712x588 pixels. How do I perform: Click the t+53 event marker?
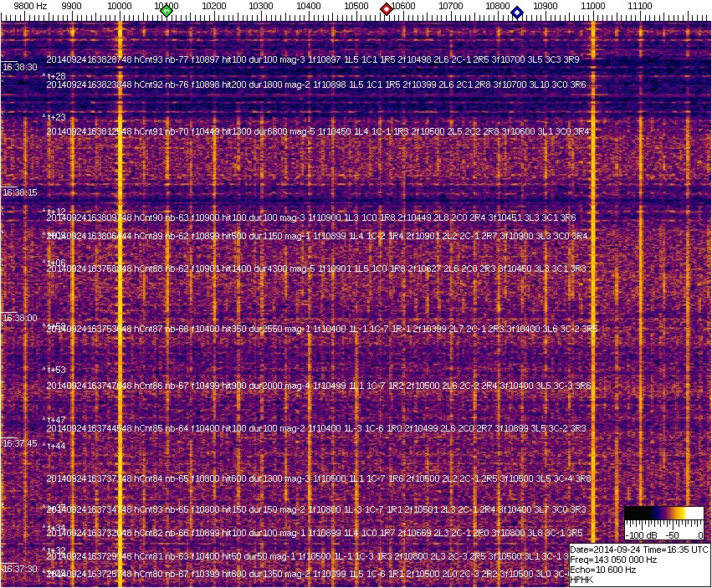coord(55,370)
